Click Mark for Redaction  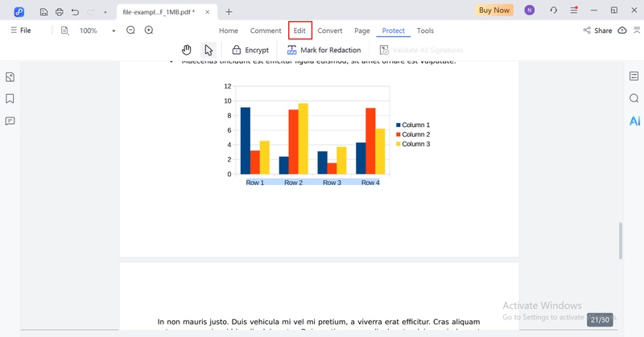(324, 50)
